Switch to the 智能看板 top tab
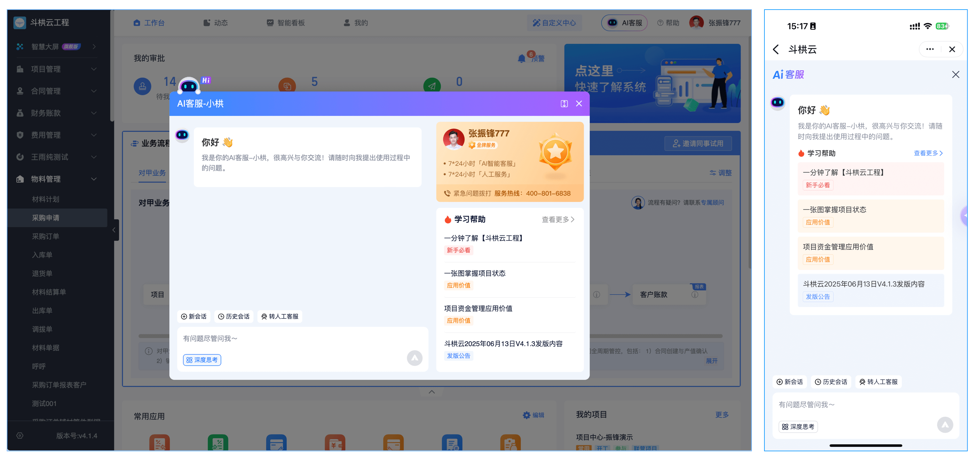 pyautogui.click(x=286, y=23)
